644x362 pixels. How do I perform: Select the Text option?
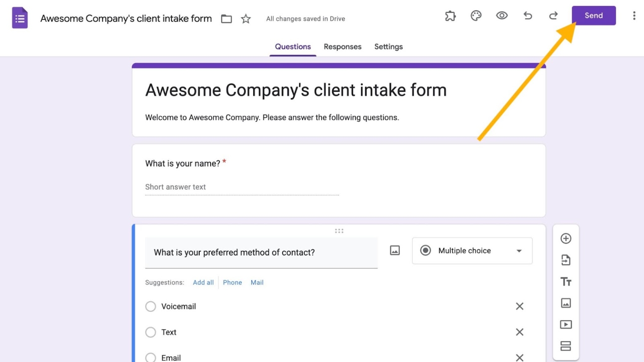pos(151,332)
